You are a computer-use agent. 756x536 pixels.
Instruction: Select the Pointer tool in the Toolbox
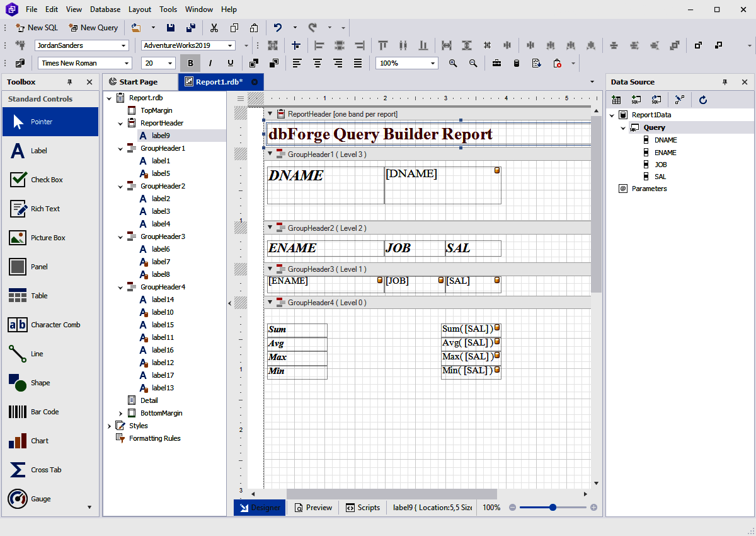[x=50, y=121]
